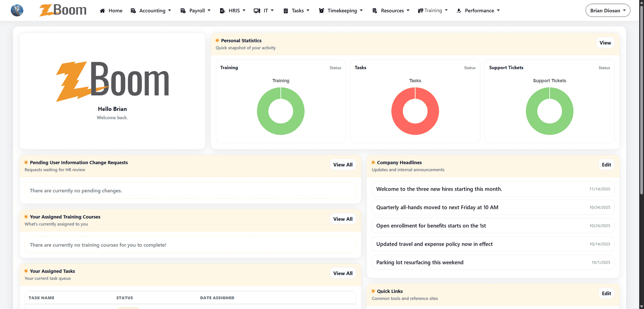View all assigned training courses

[x=343, y=219]
